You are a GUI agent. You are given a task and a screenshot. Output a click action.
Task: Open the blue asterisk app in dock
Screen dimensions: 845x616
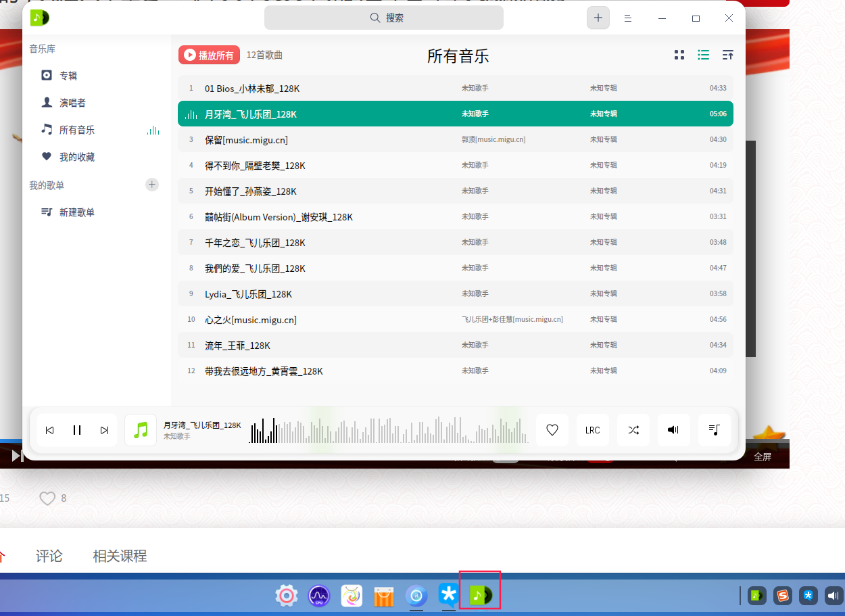(448, 595)
